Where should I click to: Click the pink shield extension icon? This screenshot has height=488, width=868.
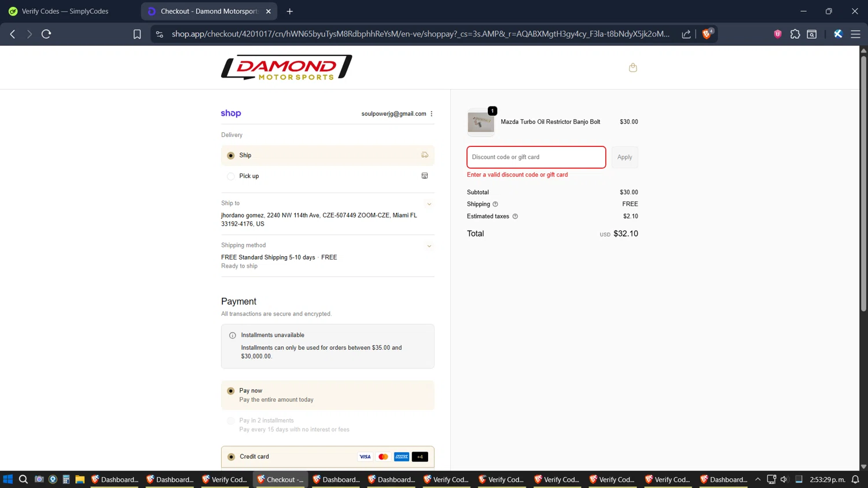coord(778,34)
